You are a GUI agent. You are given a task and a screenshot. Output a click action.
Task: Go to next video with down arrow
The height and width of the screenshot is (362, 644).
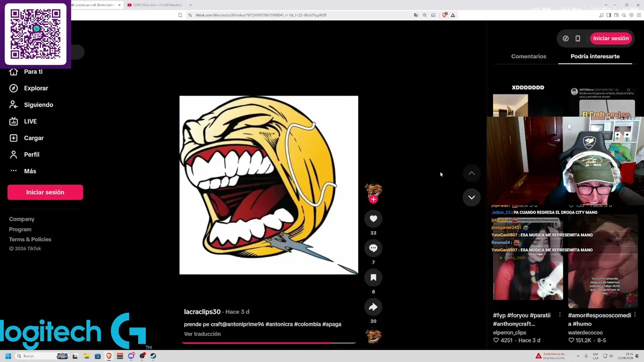coord(471,197)
